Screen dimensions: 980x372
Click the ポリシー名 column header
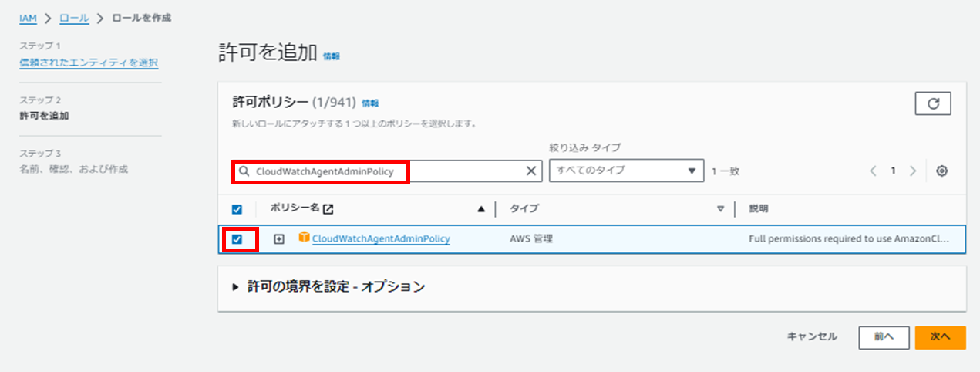[295, 208]
